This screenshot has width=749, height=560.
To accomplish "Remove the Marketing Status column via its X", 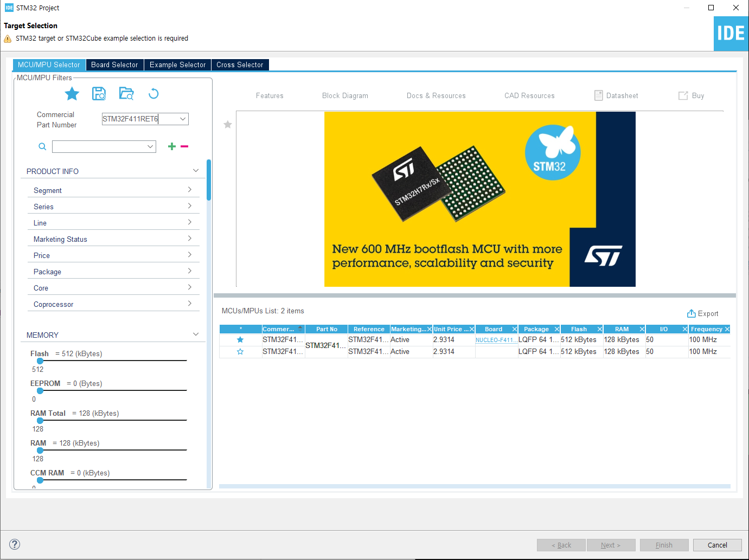I will pos(430,329).
